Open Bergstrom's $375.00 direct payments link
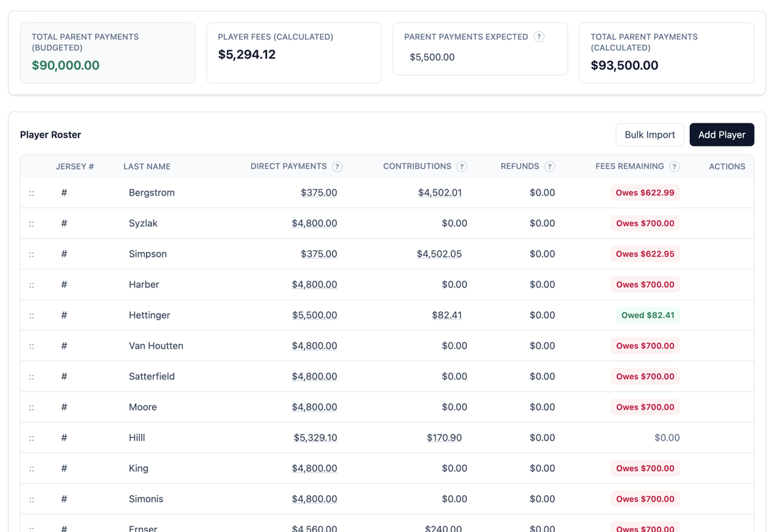This screenshot has height=532, width=775. (x=319, y=193)
